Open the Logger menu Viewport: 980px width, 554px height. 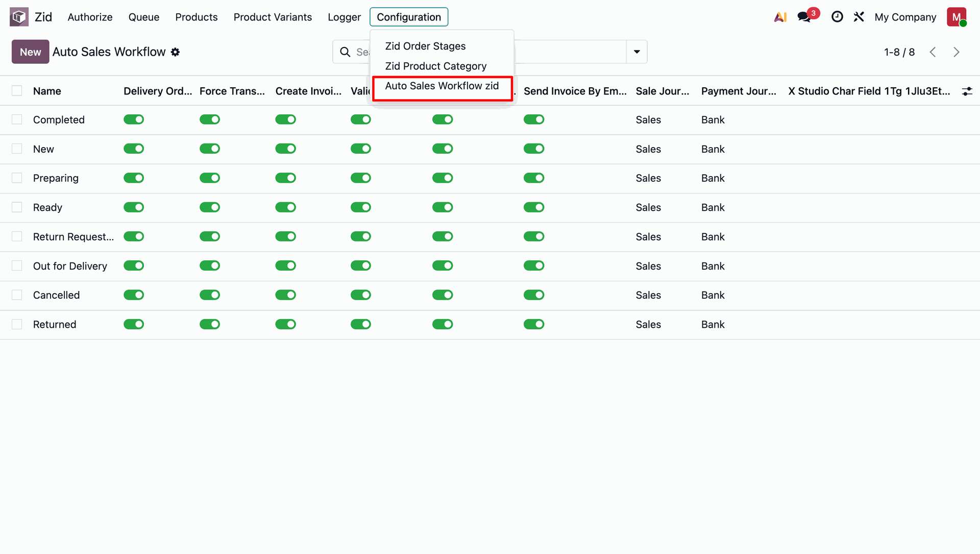click(344, 17)
